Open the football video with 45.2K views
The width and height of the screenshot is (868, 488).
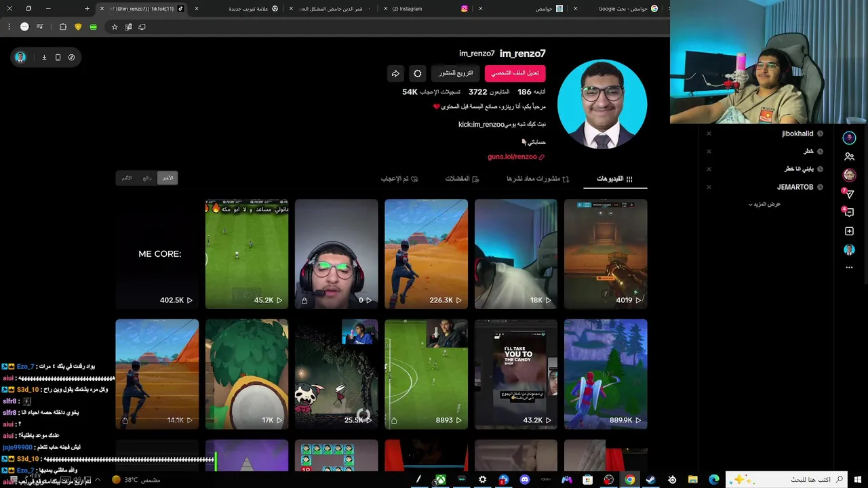[x=247, y=254]
